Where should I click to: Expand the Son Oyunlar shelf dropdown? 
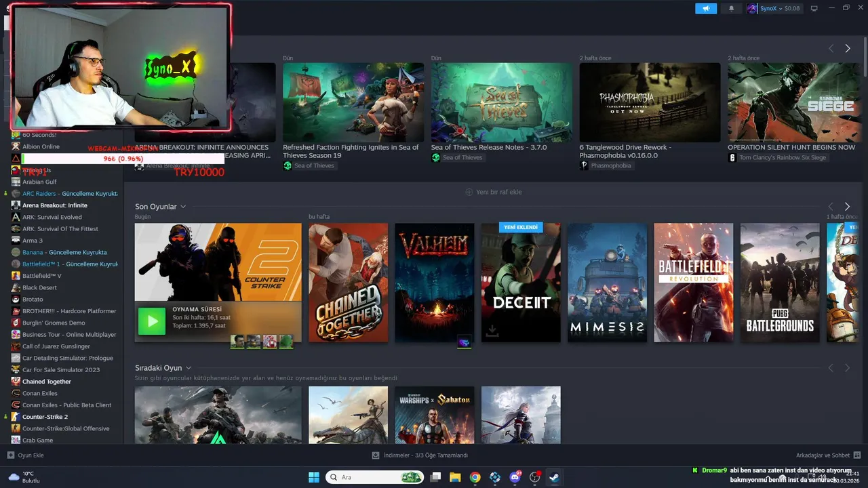183,207
